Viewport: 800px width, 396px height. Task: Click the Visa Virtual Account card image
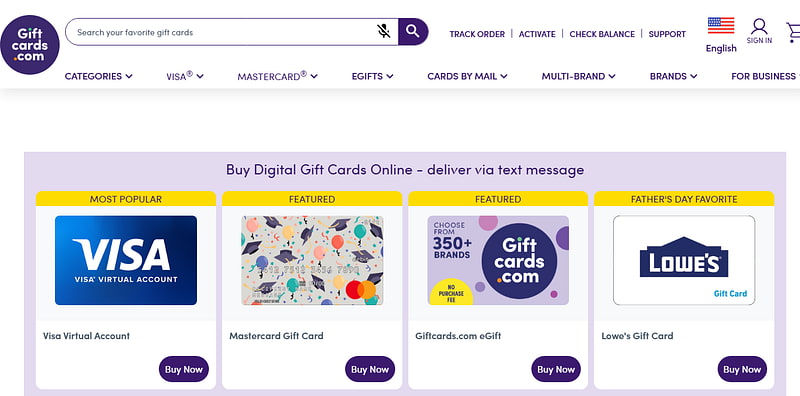(126, 260)
